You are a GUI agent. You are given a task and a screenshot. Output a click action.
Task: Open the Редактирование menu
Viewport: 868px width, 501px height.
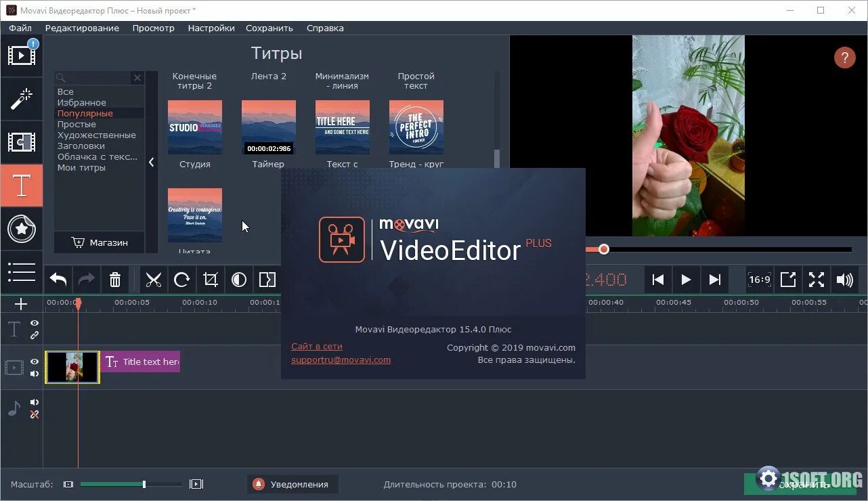82,28
